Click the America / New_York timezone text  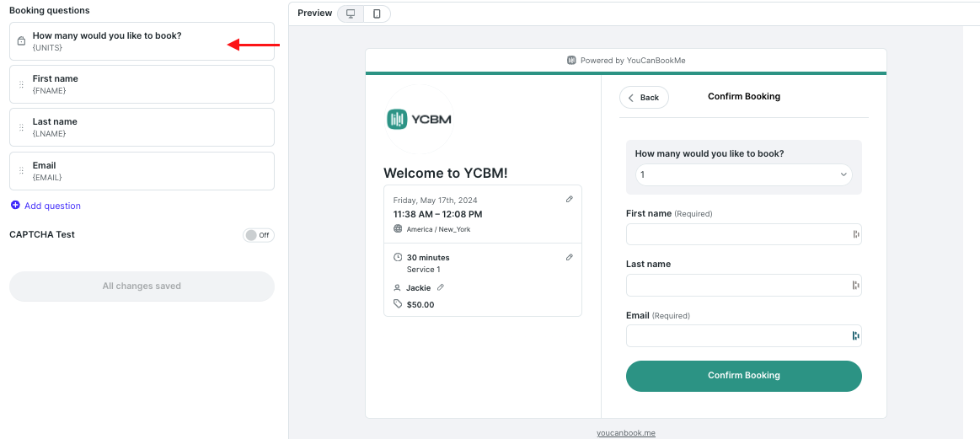coord(439,229)
